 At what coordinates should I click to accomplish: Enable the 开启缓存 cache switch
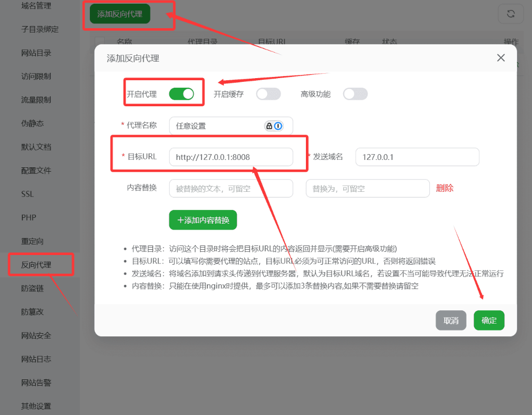point(268,94)
